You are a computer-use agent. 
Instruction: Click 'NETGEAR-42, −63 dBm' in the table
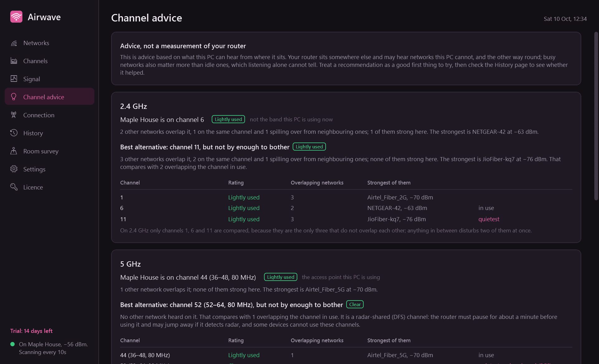point(397,208)
